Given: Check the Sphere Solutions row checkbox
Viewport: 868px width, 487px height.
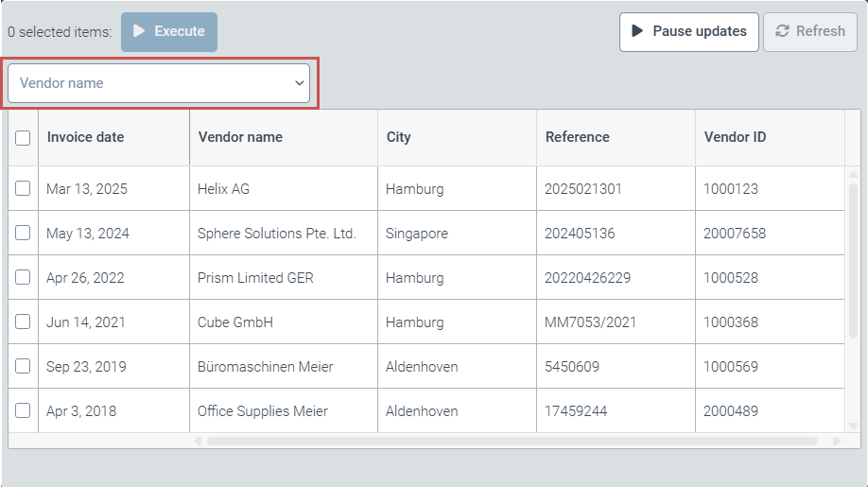Looking at the screenshot, I should pyautogui.click(x=23, y=233).
